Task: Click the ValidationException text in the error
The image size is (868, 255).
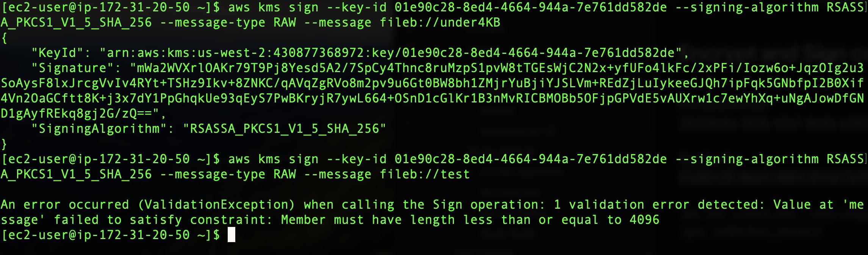Action: coord(216,205)
